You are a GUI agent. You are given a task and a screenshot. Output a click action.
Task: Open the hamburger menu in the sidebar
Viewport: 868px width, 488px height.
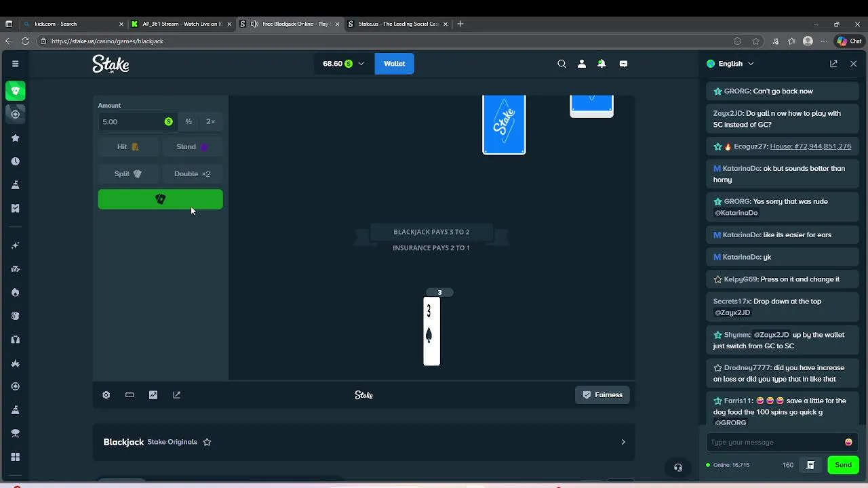15,64
